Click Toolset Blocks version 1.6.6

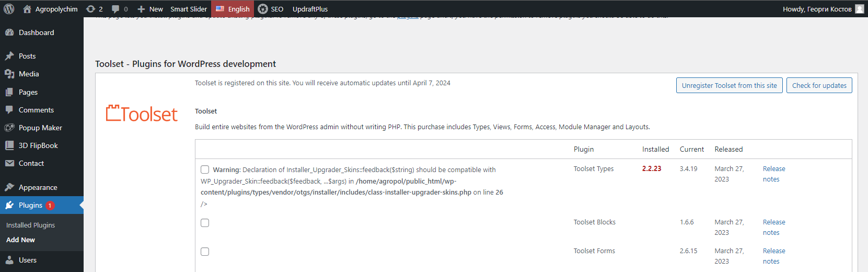click(687, 222)
